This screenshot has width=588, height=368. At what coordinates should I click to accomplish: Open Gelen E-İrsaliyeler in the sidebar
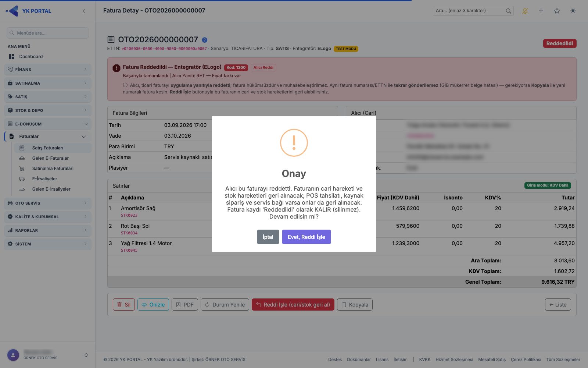(53, 189)
